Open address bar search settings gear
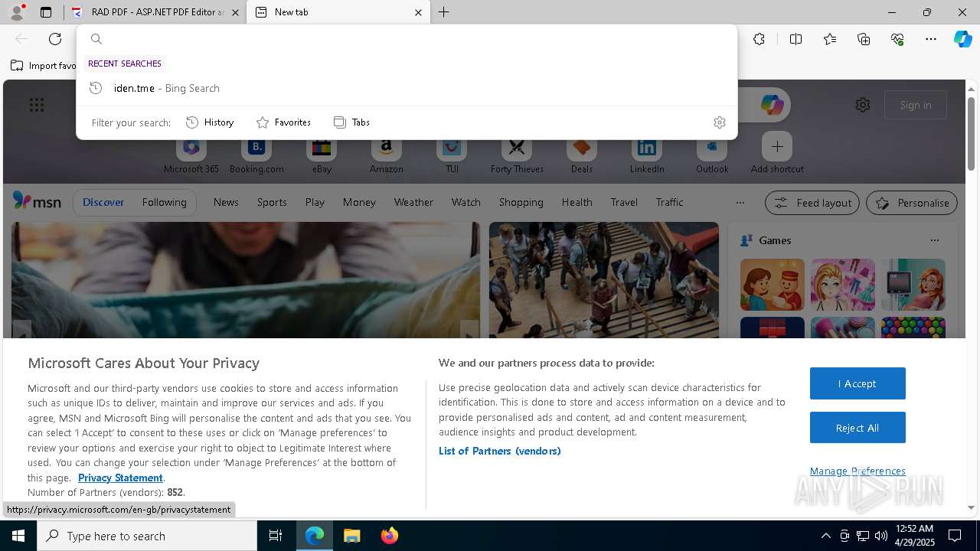This screenshot has height=551, width=980. tap(719, 122)
